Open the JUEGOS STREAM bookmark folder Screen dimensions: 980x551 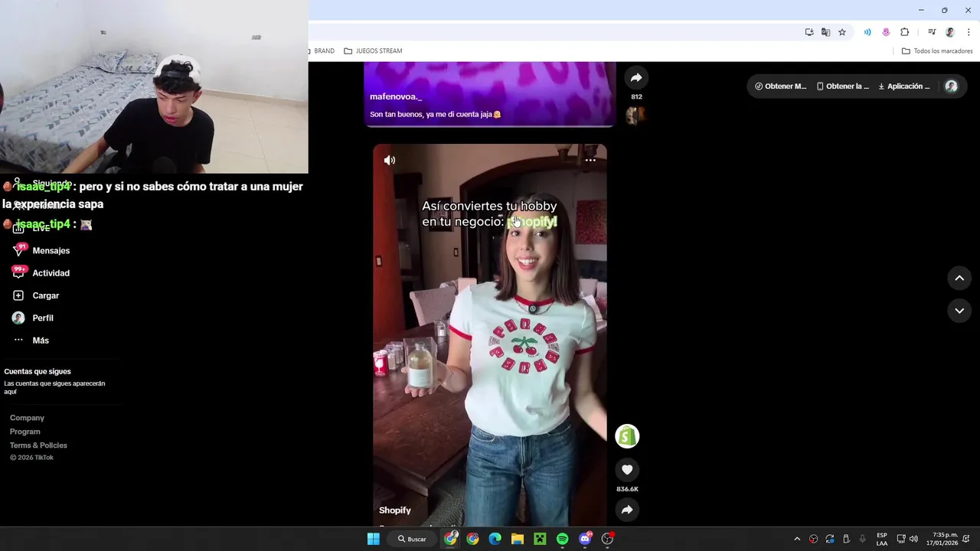pyautogui.click(x=373, y=51)
